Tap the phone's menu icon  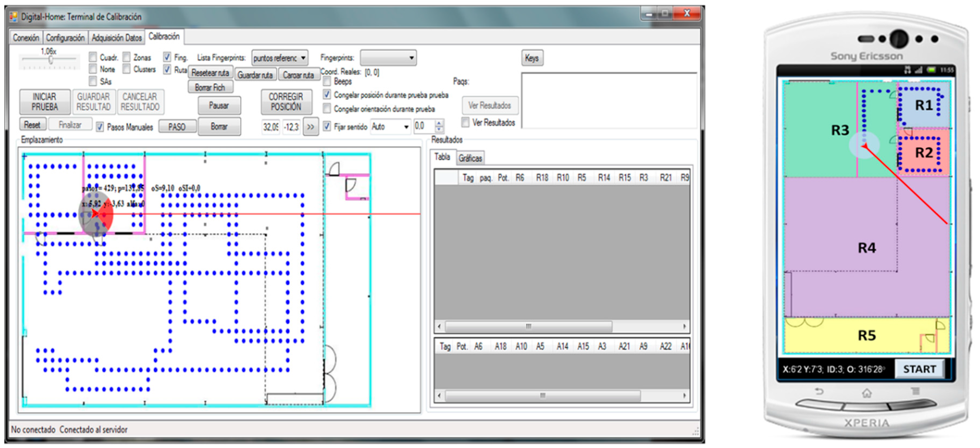click(915, 391)
